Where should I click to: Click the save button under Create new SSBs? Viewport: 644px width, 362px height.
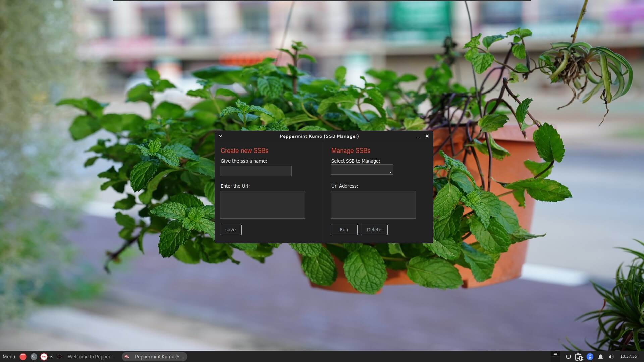click(230, 230)
